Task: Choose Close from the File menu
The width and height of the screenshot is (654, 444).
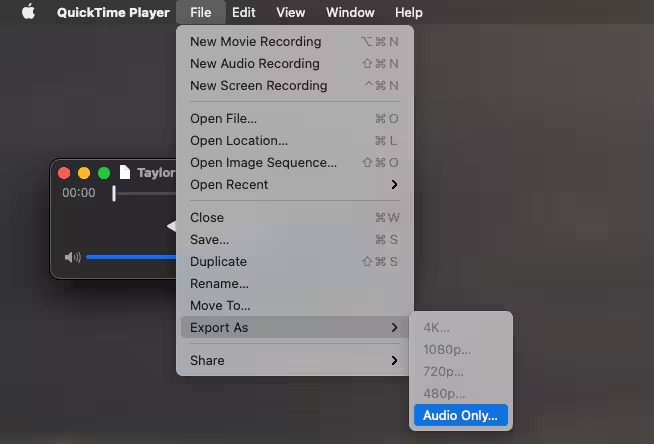Action: (294, 218)
